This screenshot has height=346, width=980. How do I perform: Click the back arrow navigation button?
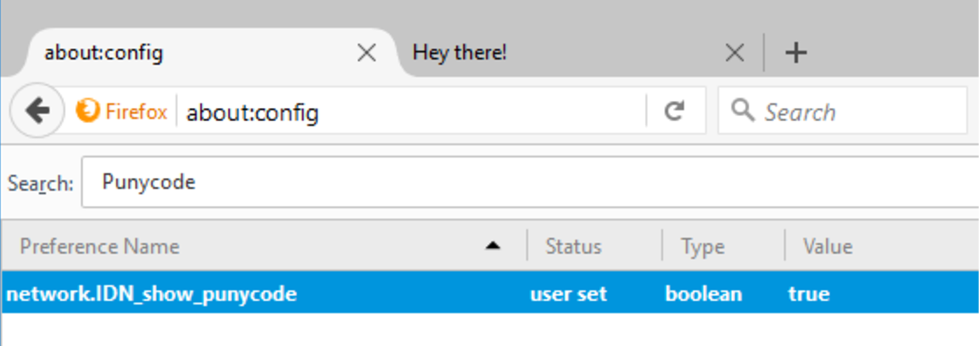(37, 111)
